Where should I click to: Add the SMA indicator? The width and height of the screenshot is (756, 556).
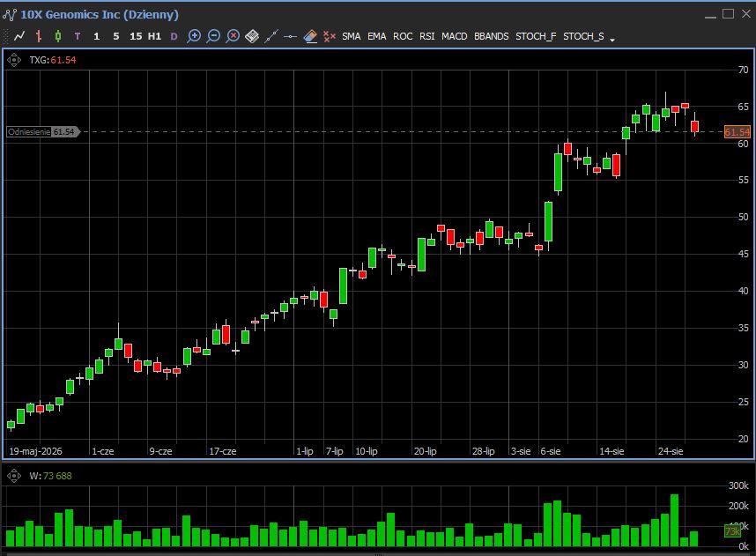click(351, 36)
